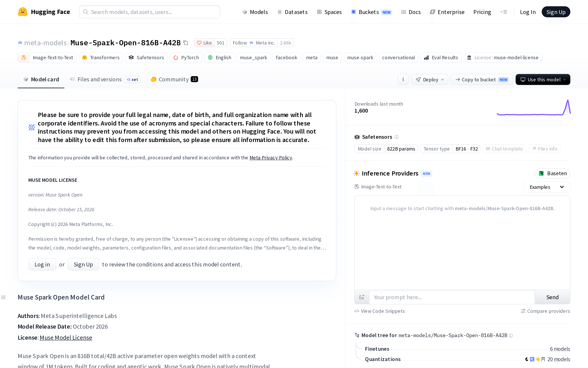Go to Models in the top navigation
The width and height of the screenshot is (588, 368).
pos(255,12)
